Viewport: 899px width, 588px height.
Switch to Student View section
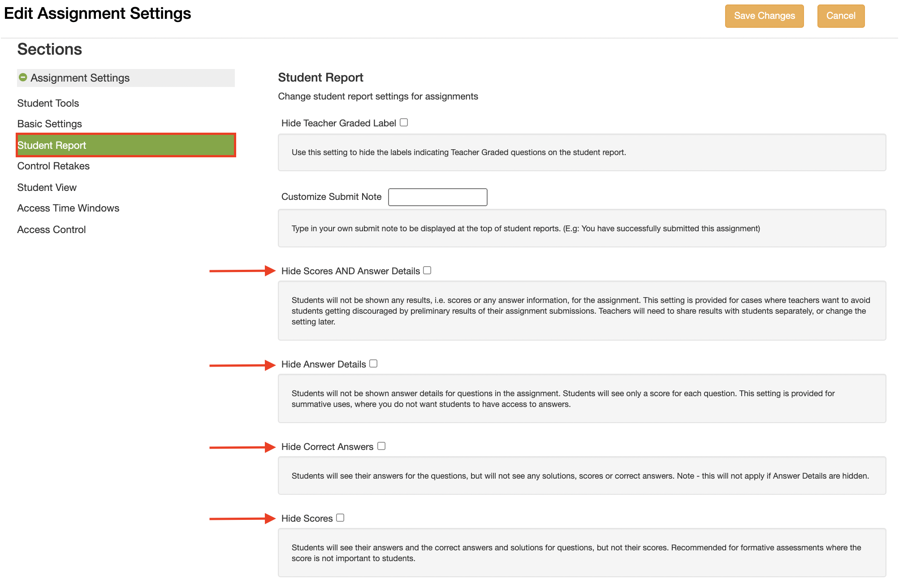47,187
